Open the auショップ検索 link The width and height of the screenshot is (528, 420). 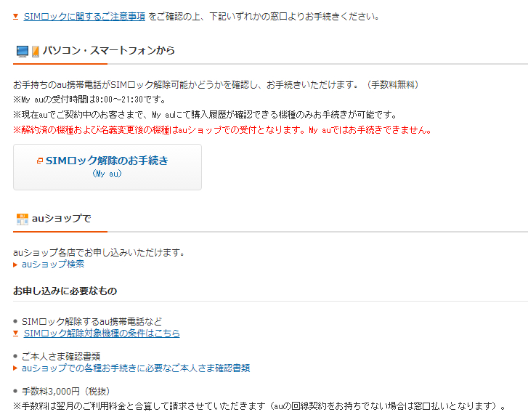(53, 264)
